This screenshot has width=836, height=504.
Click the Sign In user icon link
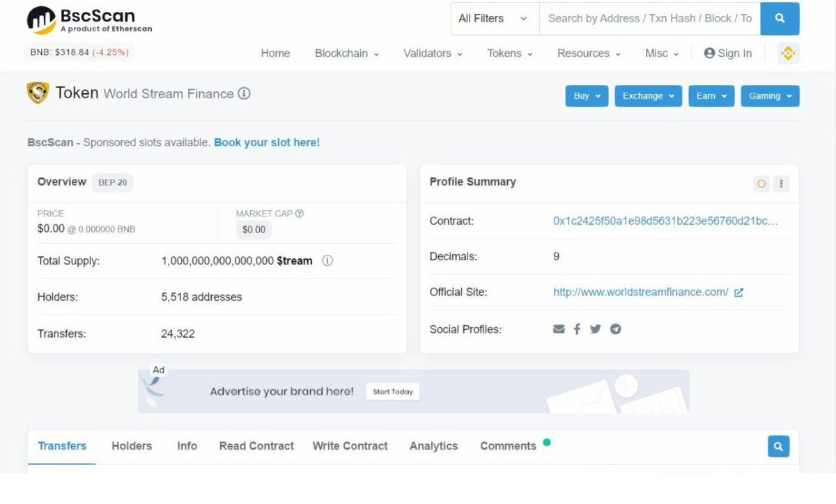[x=727, y=54]
